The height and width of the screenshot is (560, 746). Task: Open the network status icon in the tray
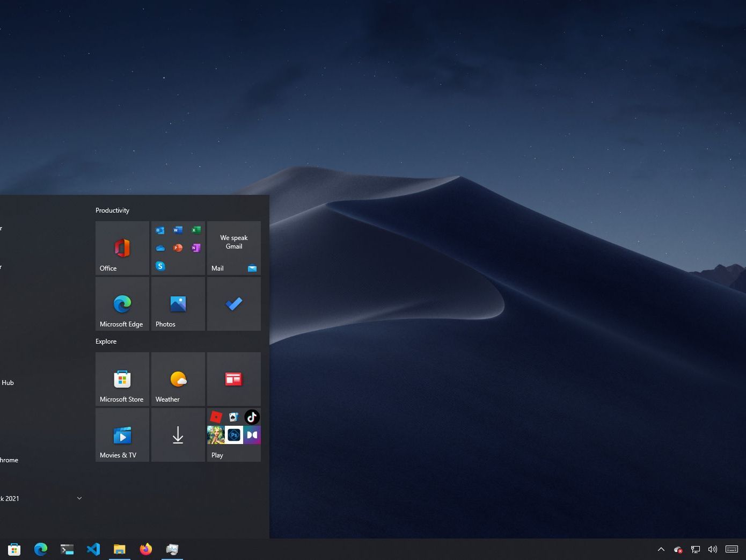click(x=695, y=549)
